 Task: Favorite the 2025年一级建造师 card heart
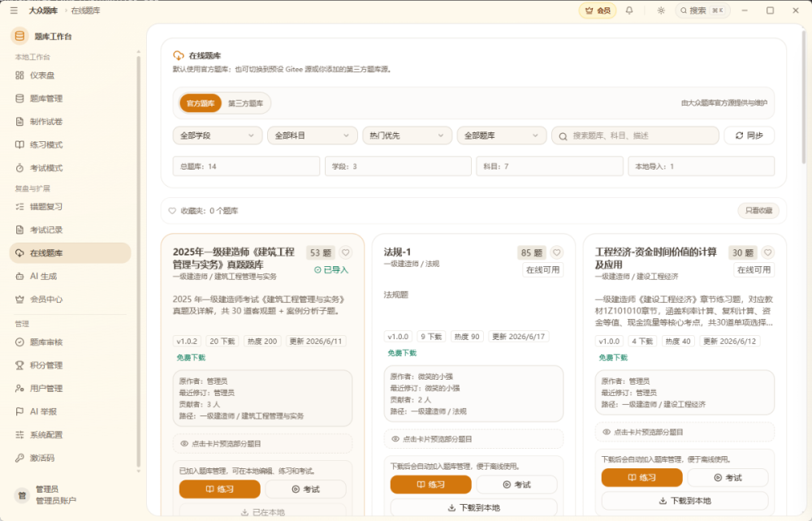click(345, 252)
